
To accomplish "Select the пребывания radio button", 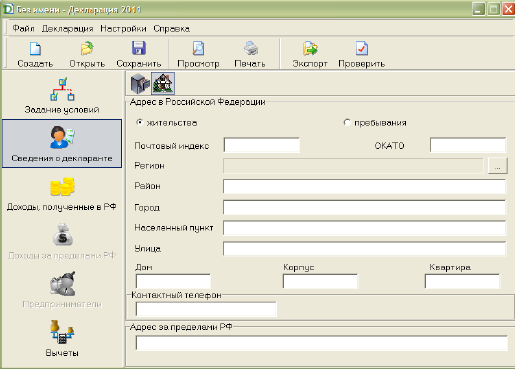I will (x=347, y=122).
